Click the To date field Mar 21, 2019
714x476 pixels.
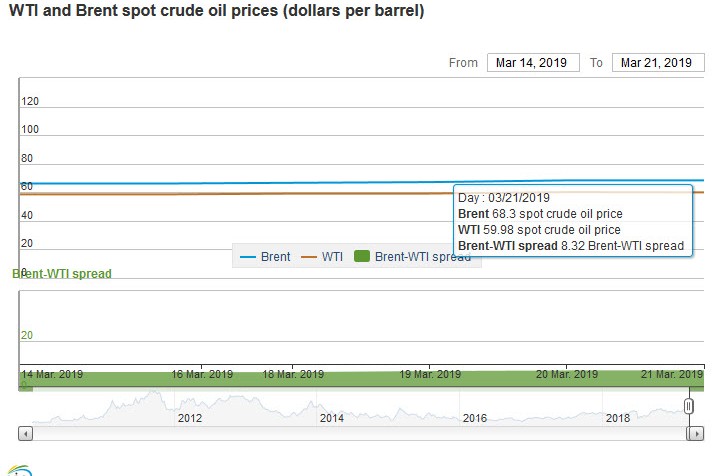pyautogui.click(x=658, y=62)
